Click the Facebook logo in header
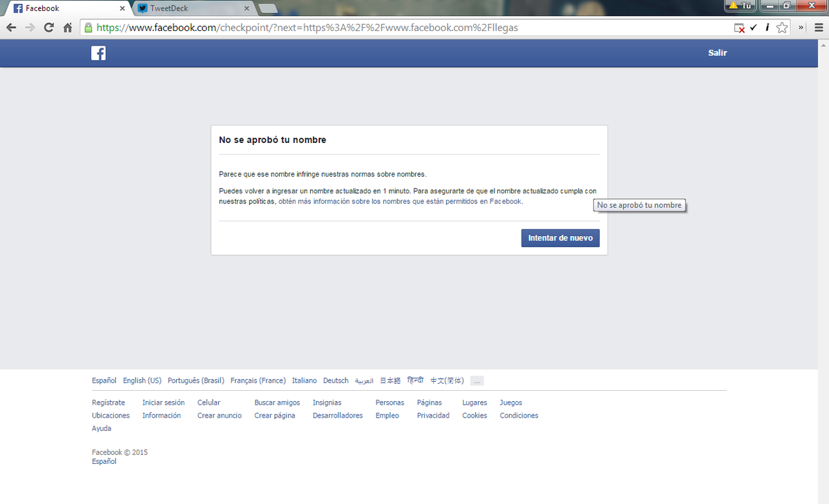This screenshot has width=829, height=504. (x=98, y=53)
